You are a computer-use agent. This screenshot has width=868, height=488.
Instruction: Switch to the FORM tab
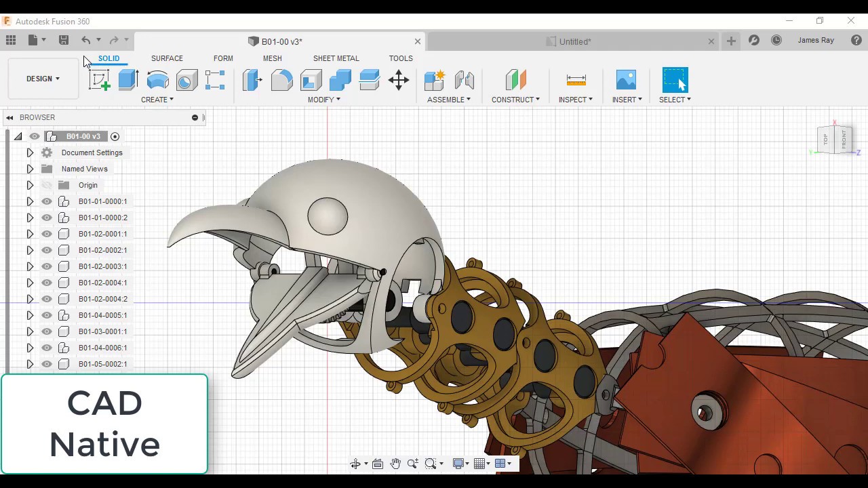[223, 58]
